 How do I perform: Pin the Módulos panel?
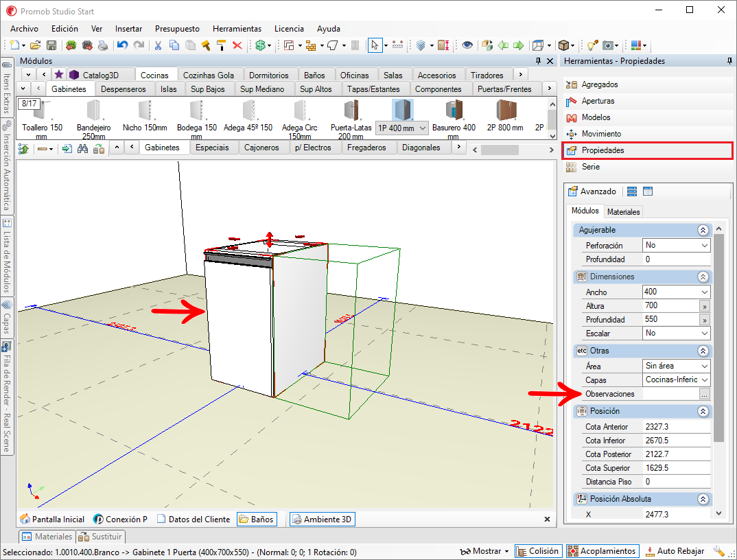(x=538, y=61)
